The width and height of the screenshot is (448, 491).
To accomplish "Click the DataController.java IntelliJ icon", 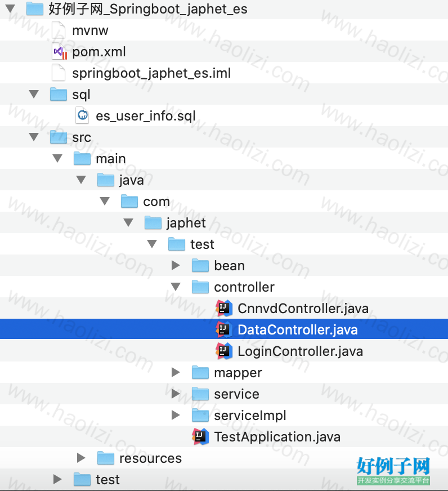I will click(x=224, y=329).
